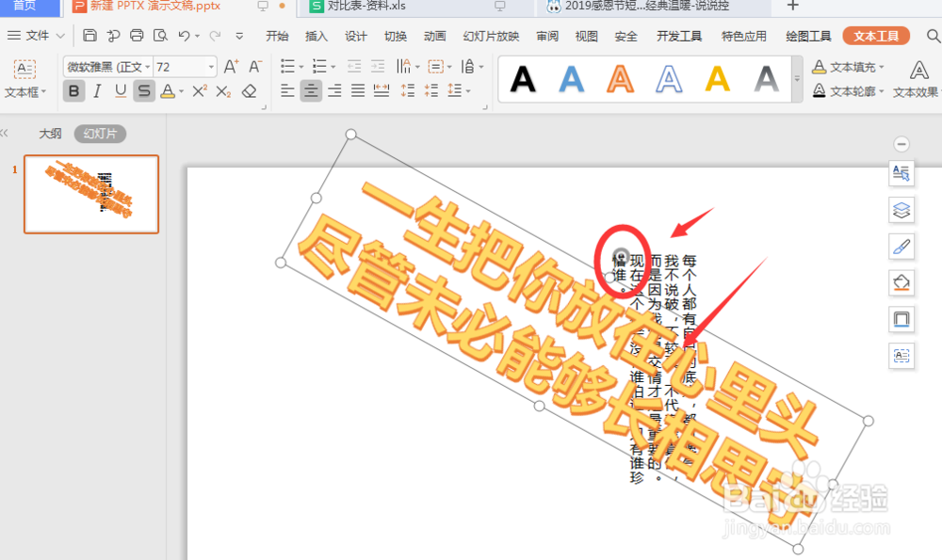Image resolution: width=942 pixels, height=560 pixels.
Task: Open the 文件 menu
Action: pos(37,36)
